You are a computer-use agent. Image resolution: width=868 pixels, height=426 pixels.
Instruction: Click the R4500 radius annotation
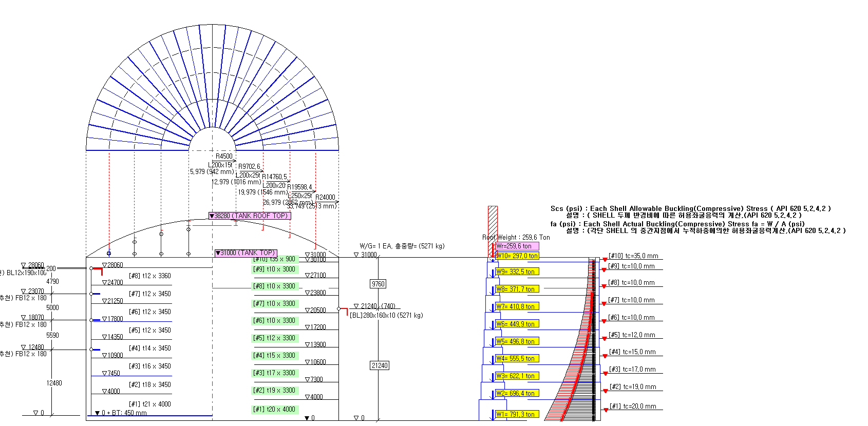(x=224, y=156)
